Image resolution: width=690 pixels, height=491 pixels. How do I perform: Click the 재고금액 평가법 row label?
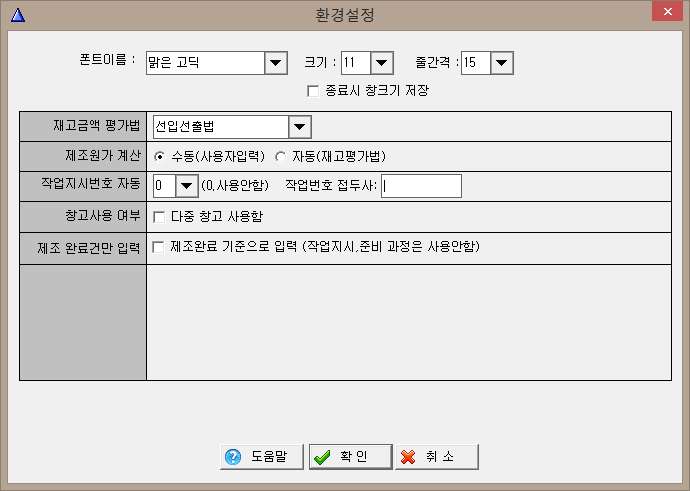pos(96,126)
